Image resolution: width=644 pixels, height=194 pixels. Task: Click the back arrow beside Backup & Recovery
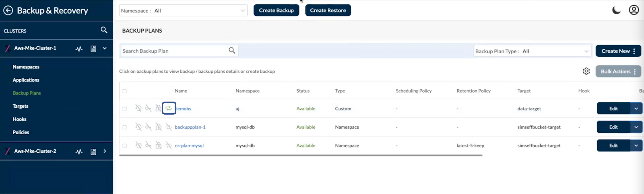[8, 11]
